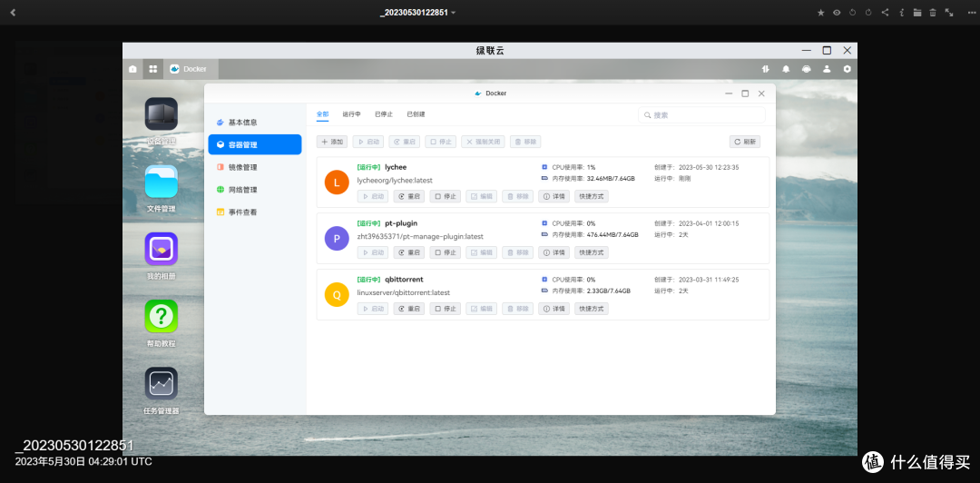The image size is (980, 483).
Task: Restart the qbittorrent container with 重启
Action: (x=408, y=309)
